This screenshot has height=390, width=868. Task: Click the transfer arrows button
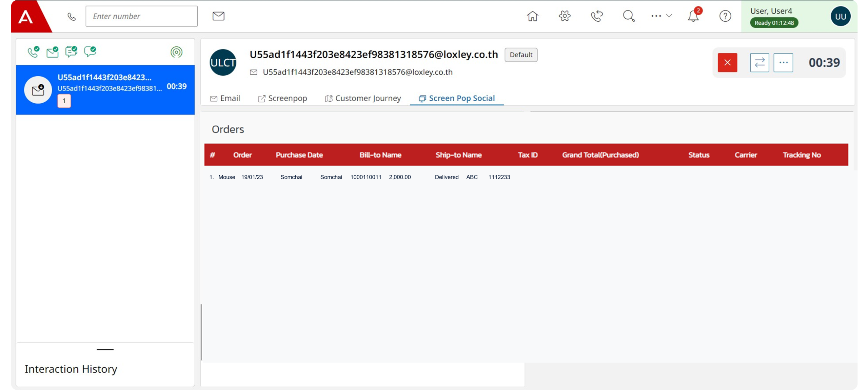click(759, 63)
